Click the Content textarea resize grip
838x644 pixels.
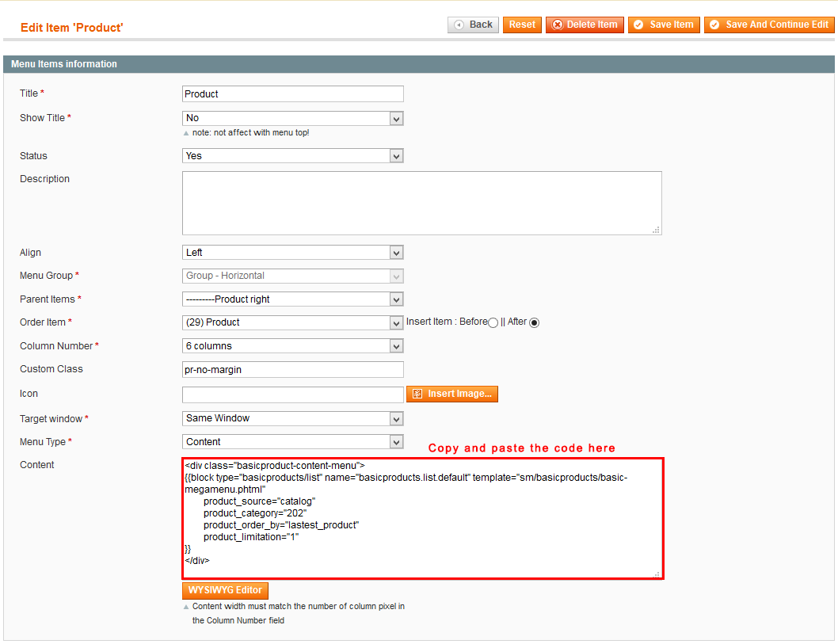(657, 574)
